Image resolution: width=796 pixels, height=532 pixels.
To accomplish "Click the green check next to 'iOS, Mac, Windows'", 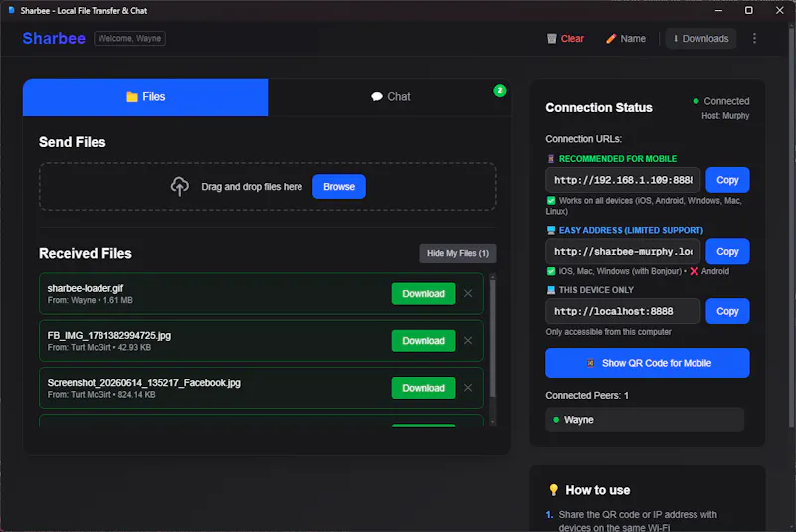I will [551, 271].
